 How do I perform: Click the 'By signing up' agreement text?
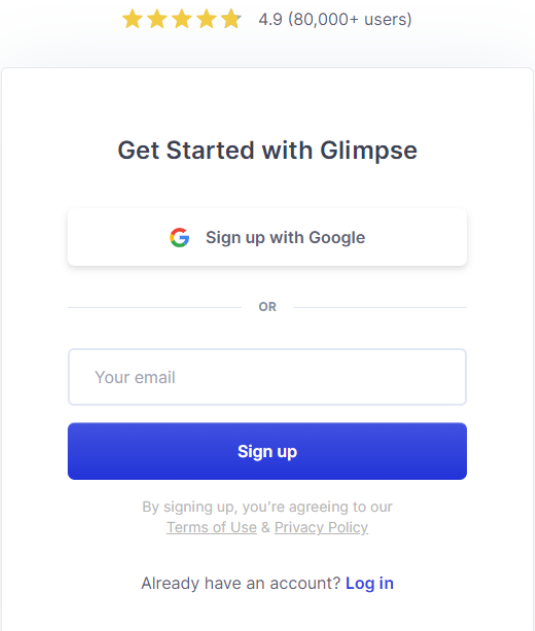coord(267,507)
